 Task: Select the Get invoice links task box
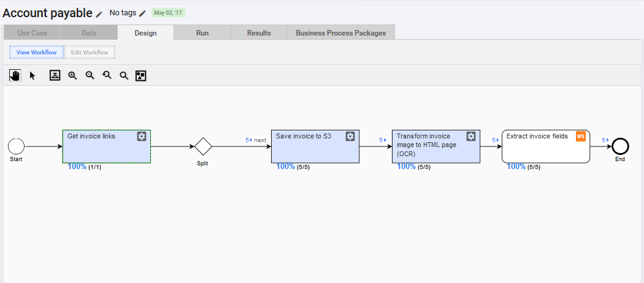106,146
